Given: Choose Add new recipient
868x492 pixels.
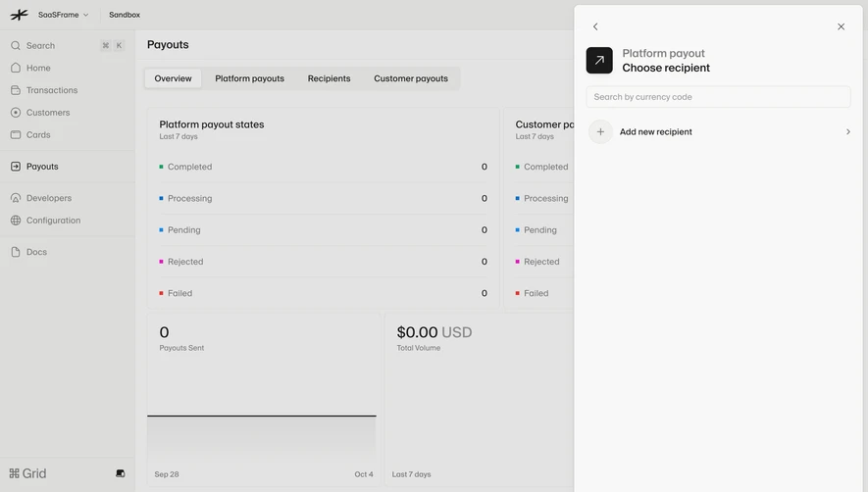Looking at the screenshot, I should click(719, 131).
